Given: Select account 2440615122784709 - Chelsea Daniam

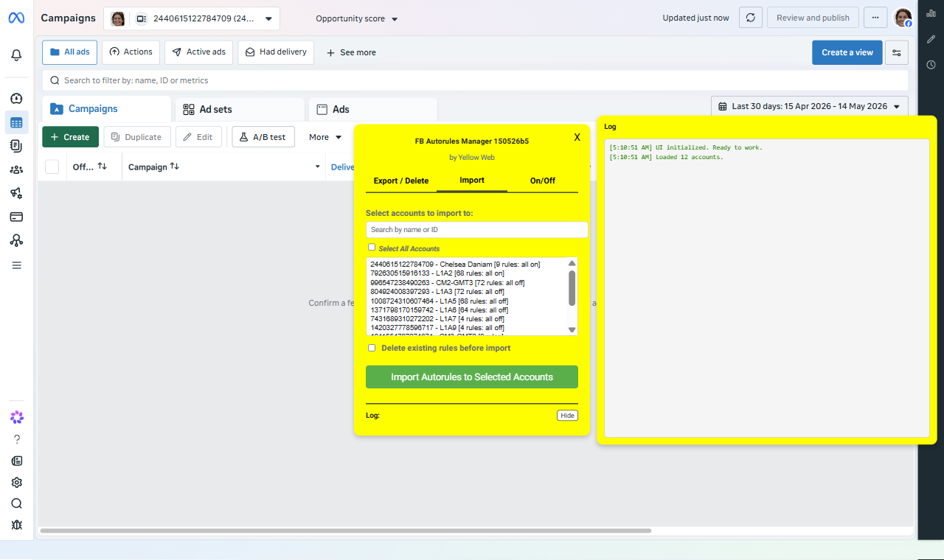Looking at the screenshot, I should click(455, 264).
